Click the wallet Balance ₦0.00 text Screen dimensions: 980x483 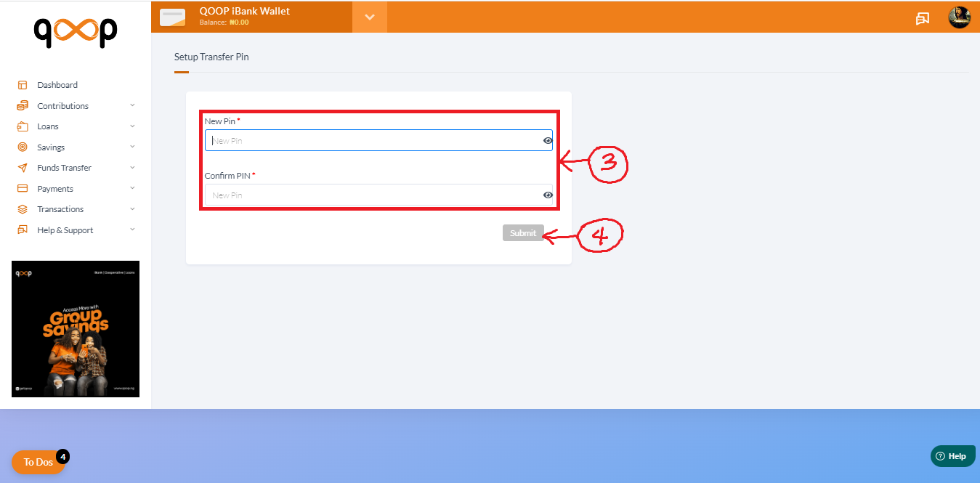click(x=224, y=23)
